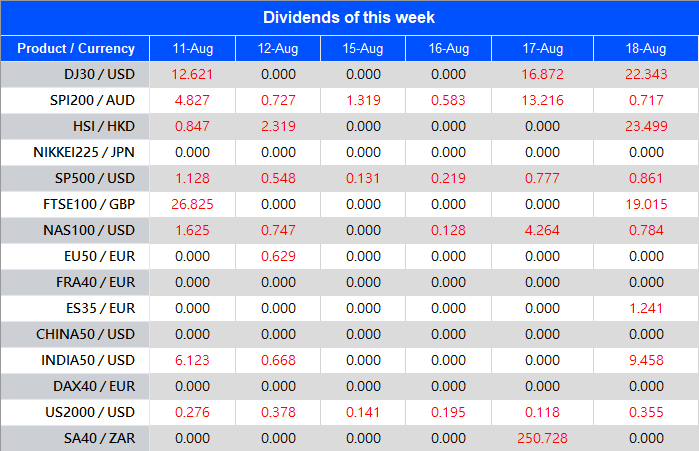The image size is (699, 451).
Task: Click the 11-Aug column header
Action: point(192,48)
